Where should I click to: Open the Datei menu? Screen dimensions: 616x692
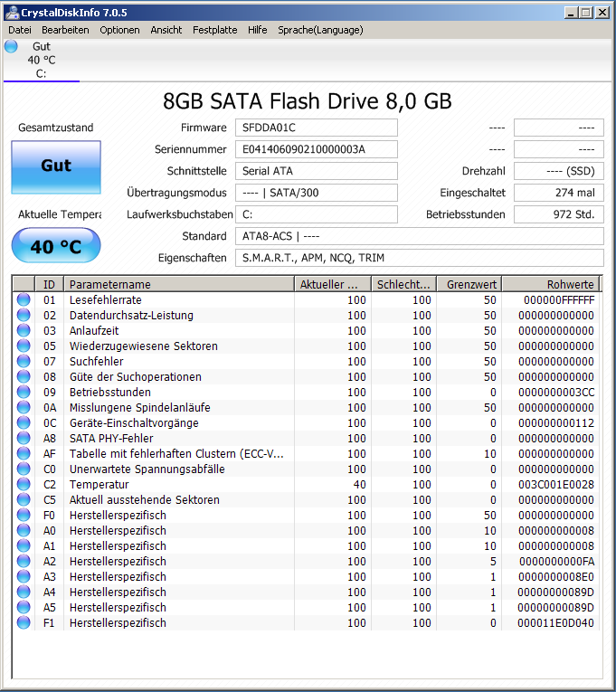point(20,30)
